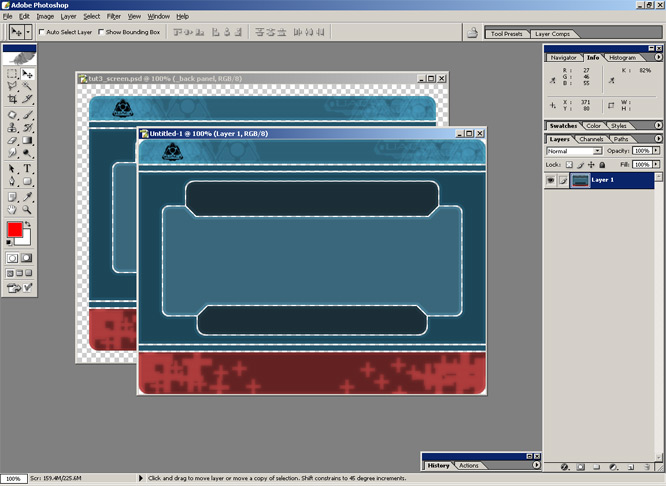Open the Layer menu
The height and width of the screenshot is (486, 666).
pyautogui.click(x=68, y=17)
